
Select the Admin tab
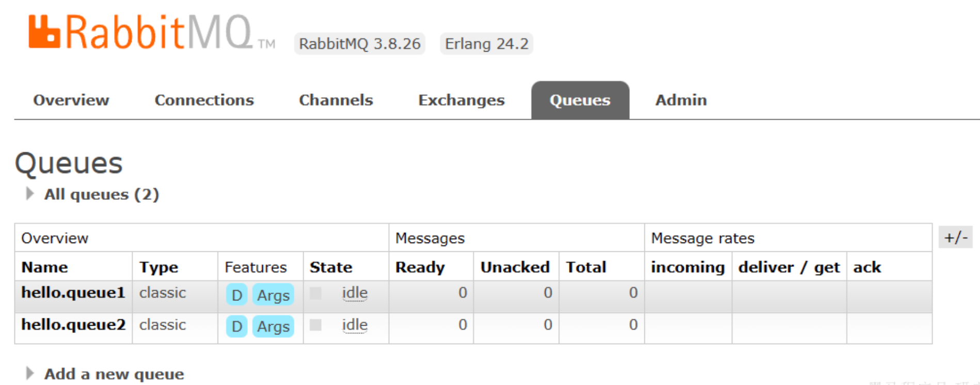(681, 100)
